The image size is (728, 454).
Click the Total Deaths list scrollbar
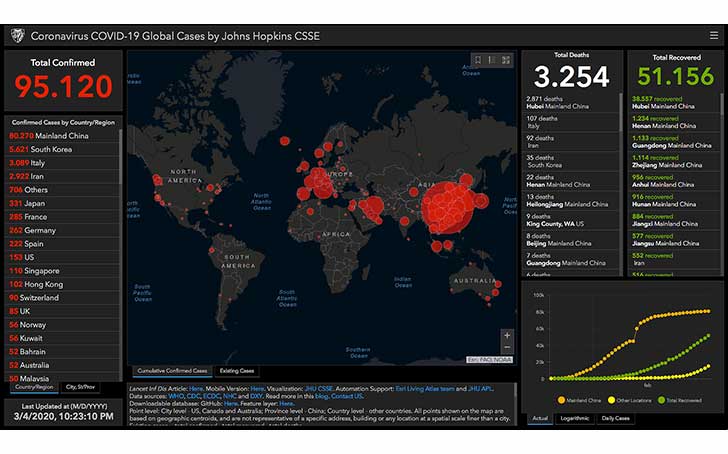click(621, 111)
